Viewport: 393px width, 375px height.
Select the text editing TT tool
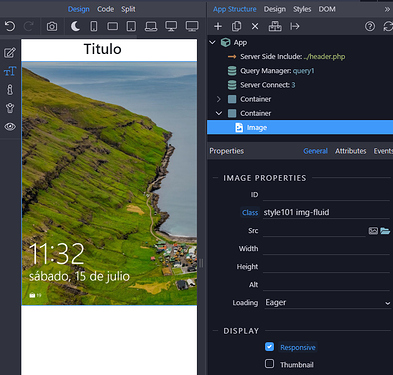click(10, 71)
